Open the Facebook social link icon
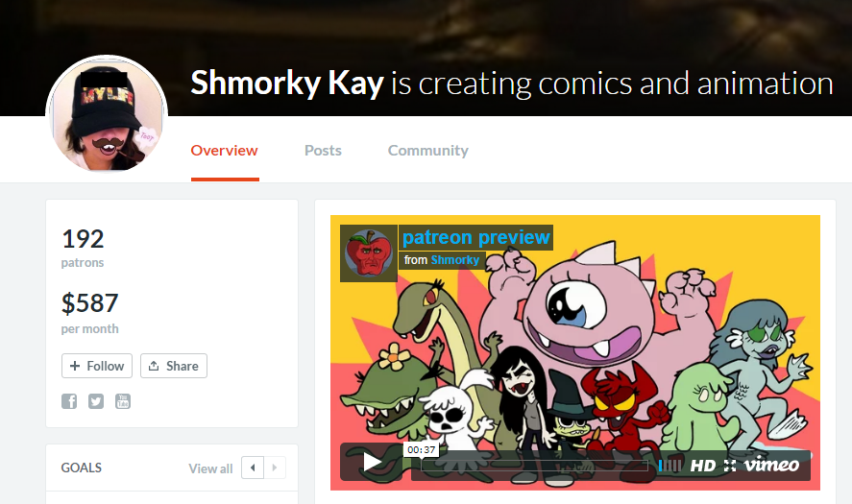 pos(69,401)
